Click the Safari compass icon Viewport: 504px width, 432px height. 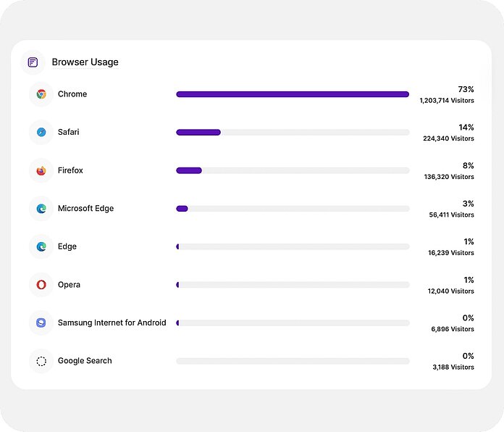[41, 132]
